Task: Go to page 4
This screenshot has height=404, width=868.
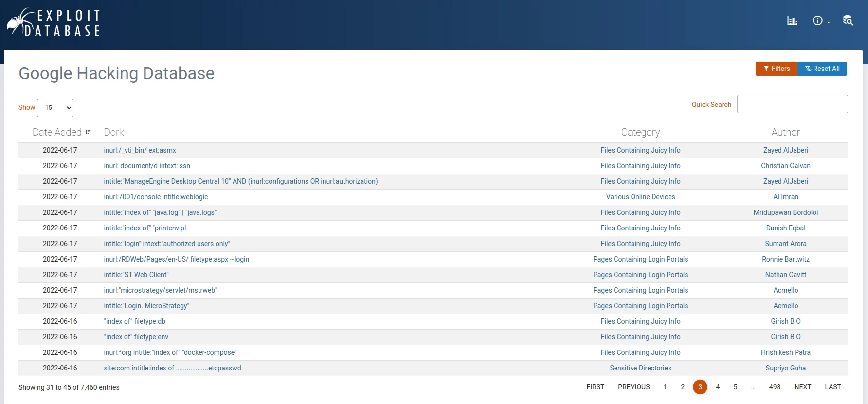Action: coord(718,387)
